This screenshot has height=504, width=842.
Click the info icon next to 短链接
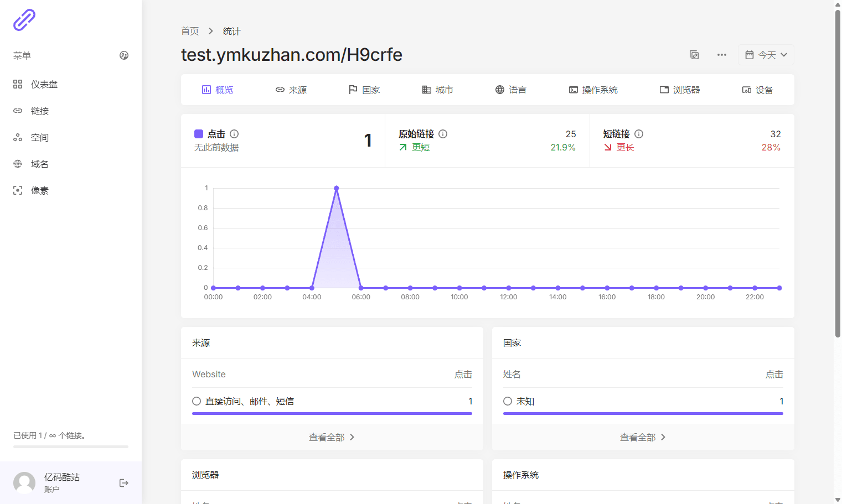(x=639, y=134)
